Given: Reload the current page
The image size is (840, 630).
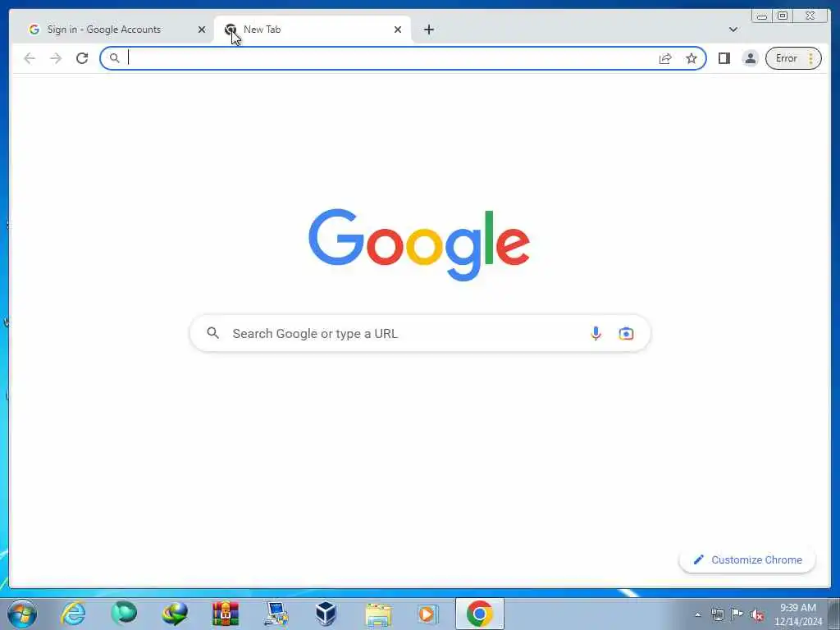Looking at the screenshot, I should [x=82, y=58].
